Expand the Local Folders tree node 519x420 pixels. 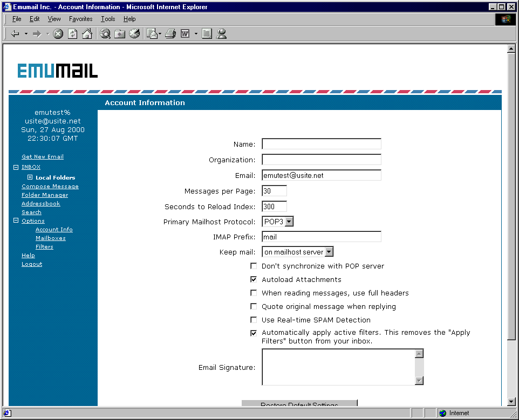coord(30,177)
